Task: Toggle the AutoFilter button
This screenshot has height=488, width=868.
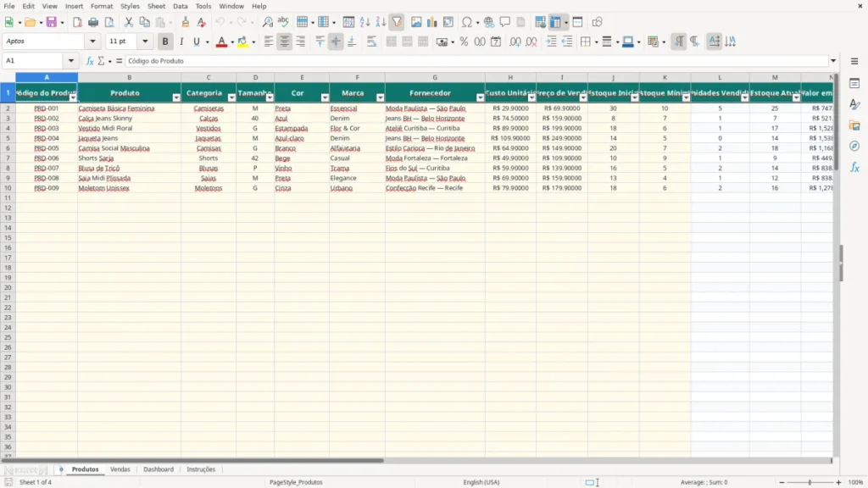Action: pos(397,22)
